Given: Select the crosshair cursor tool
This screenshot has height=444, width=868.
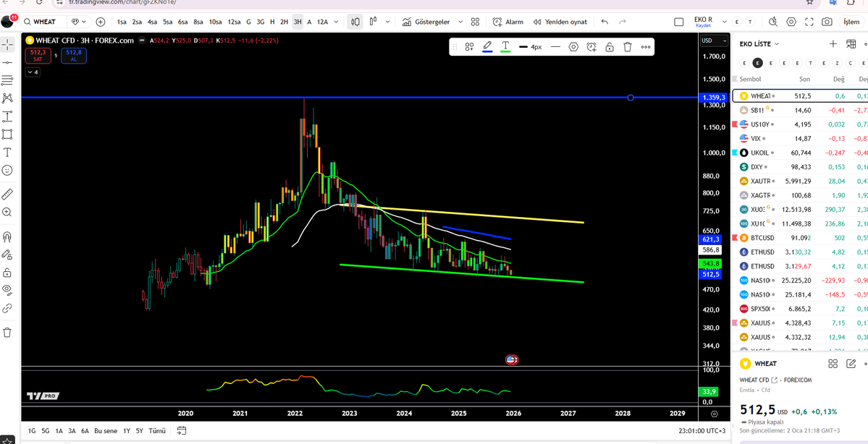Looking at the screenshot, I should tap(7, 44).
